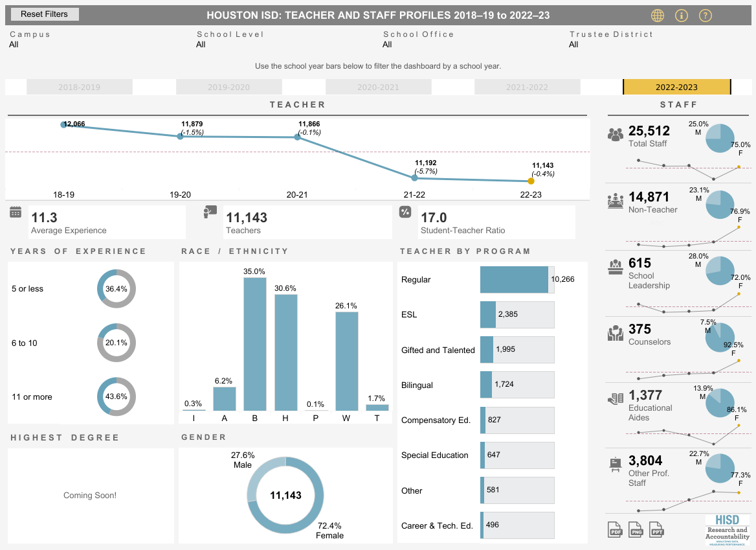
Task: Click the 11 or more experience donut
Action: tap(117, 396)
